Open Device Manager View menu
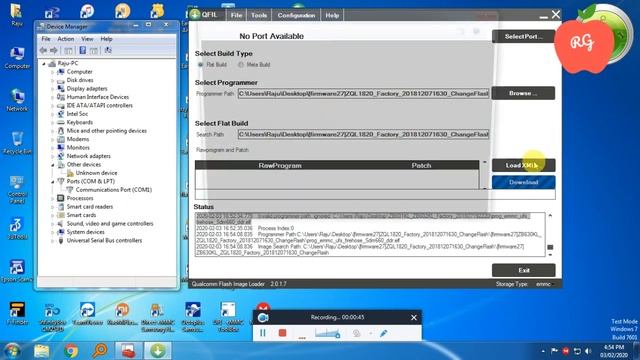The image size is (640, 360). 87,39
